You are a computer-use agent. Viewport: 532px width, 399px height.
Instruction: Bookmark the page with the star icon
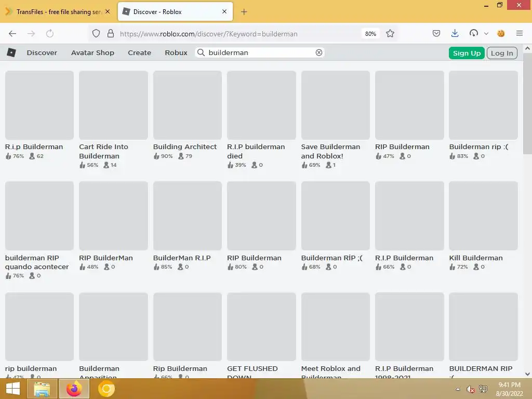[x=390, y=34]
